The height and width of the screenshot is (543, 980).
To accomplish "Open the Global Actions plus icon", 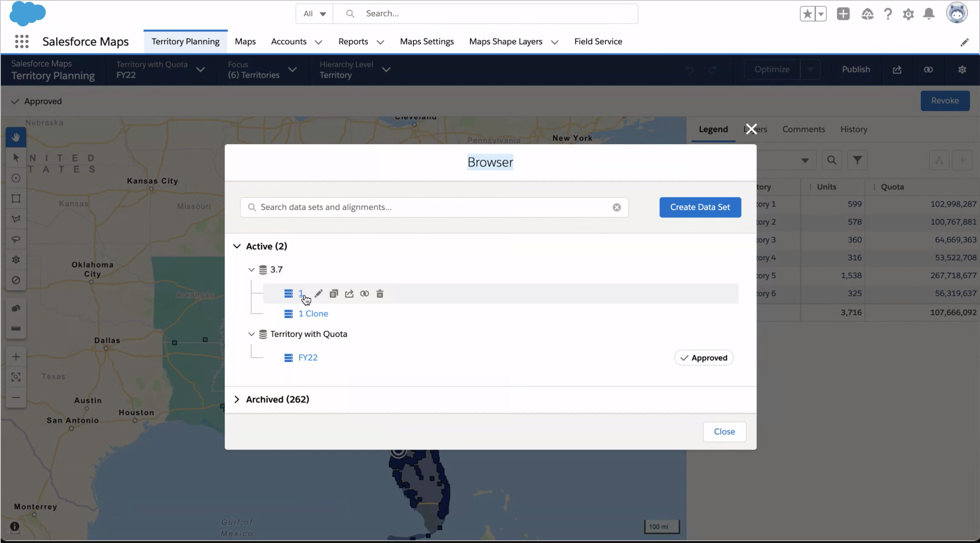I will click(843, 14).
